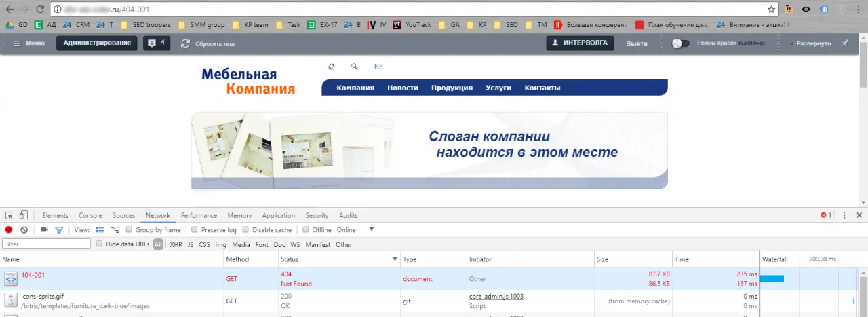
Task: Click Выйти to log out
Action: pyautogui.click(x=636, y=43)
